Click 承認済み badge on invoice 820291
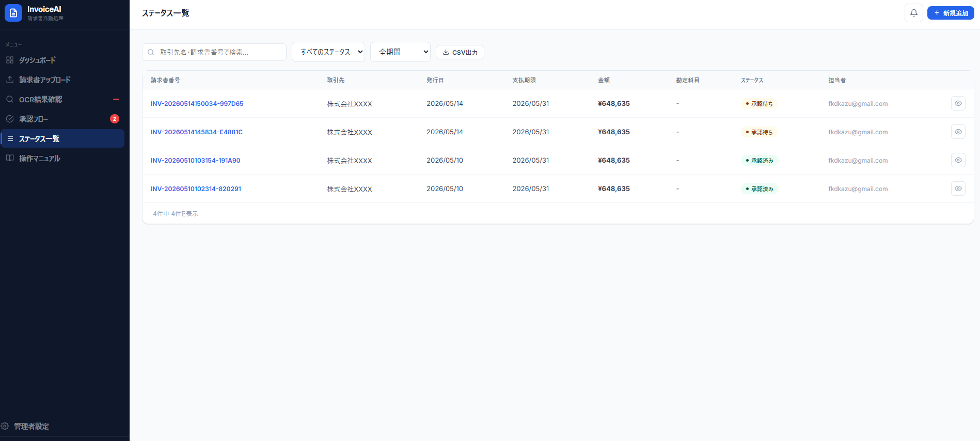This screenshot has width=980, height=441. point(760,189)
